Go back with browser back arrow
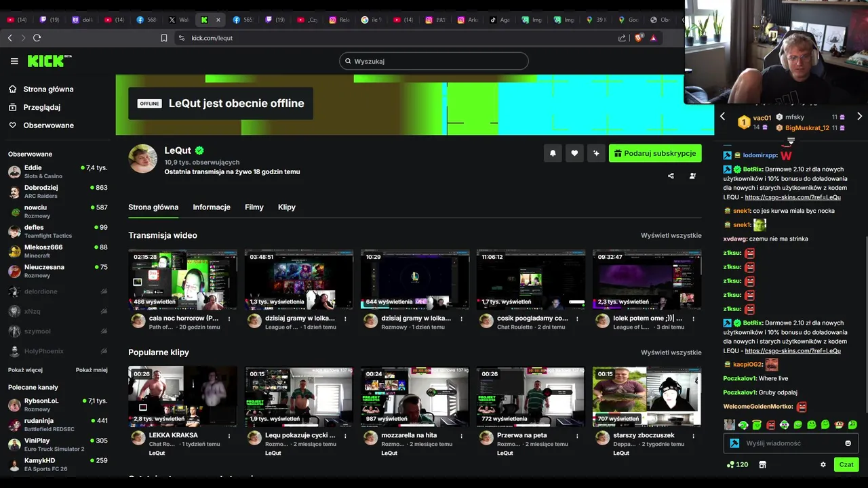 [9, 38]
